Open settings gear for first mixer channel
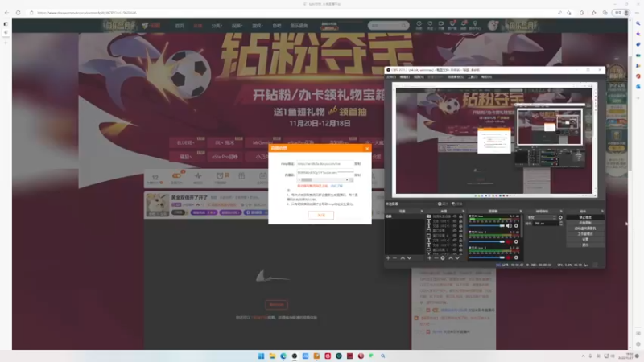644x362 pixels. tap(516, 226)
